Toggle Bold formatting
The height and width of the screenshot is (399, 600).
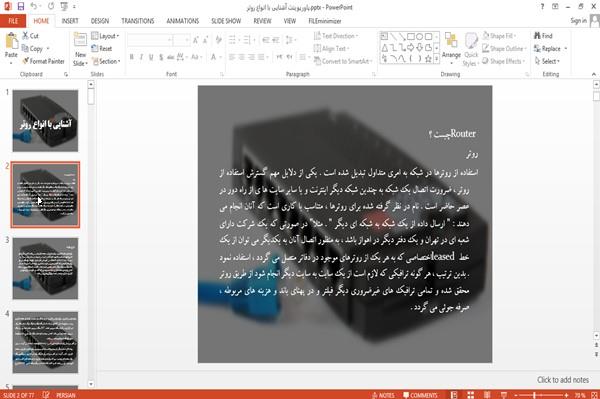[132, 57]
